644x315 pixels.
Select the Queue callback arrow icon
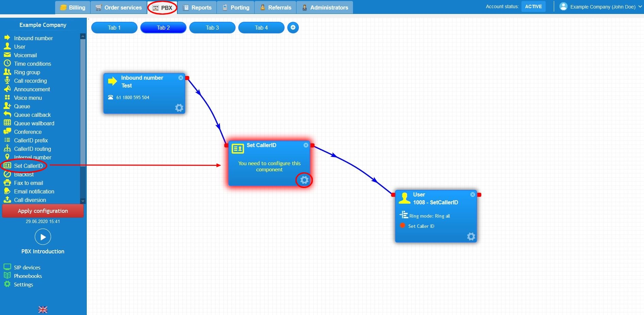tap(7, 114)
